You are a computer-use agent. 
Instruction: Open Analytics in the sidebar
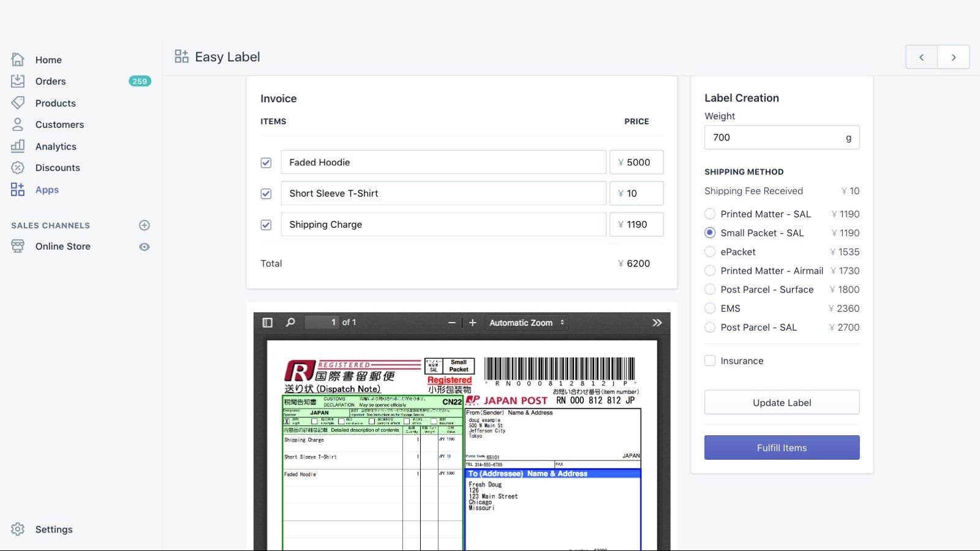[x=56, y=146]
